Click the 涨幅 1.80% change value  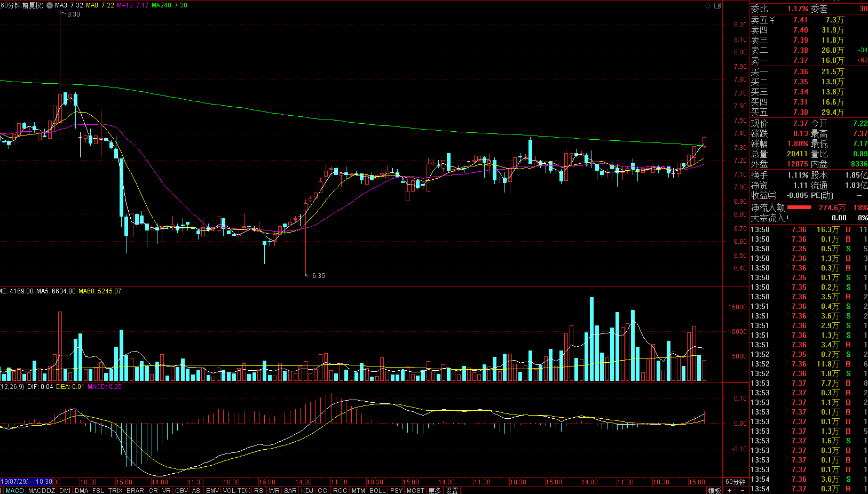point(798,144)
